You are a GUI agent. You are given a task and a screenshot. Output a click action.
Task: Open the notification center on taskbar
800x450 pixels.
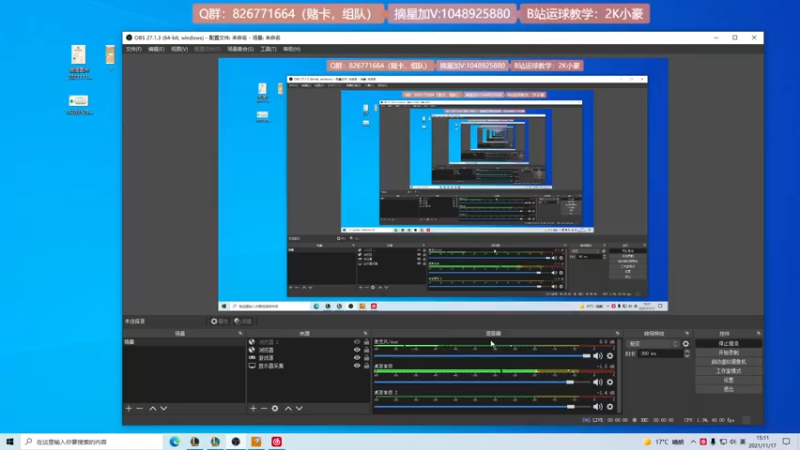787,442
